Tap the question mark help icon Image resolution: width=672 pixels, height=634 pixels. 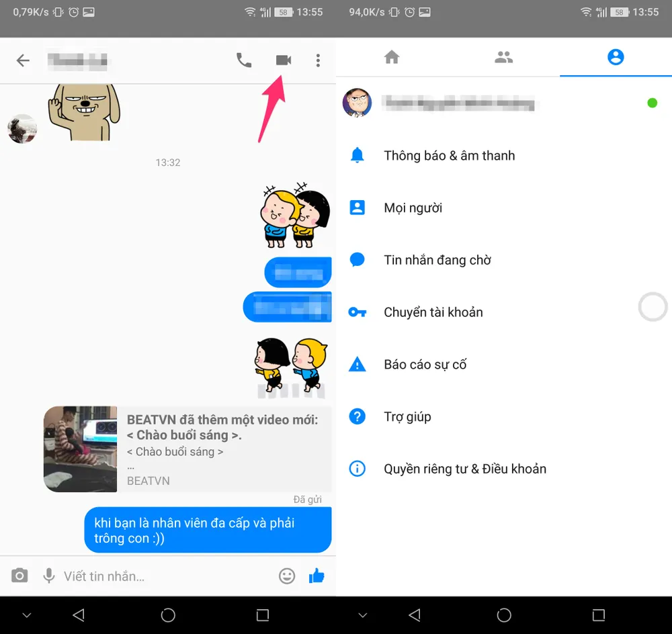(x=357, y=416)
